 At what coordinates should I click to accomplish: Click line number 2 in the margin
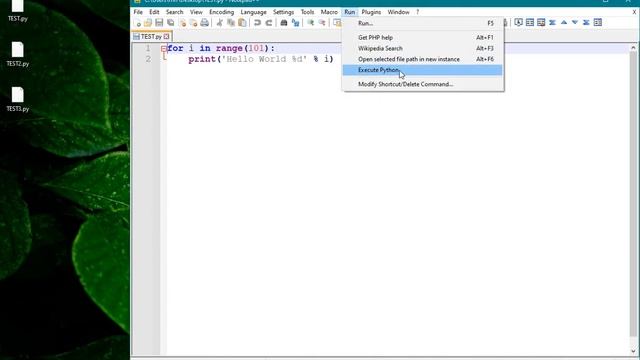(x=148, y=60)
